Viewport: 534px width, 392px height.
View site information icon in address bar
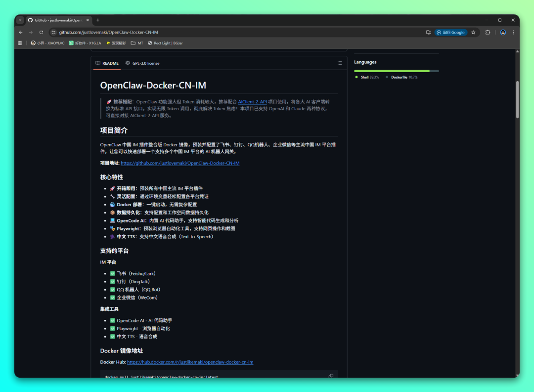tap(53, 32)
